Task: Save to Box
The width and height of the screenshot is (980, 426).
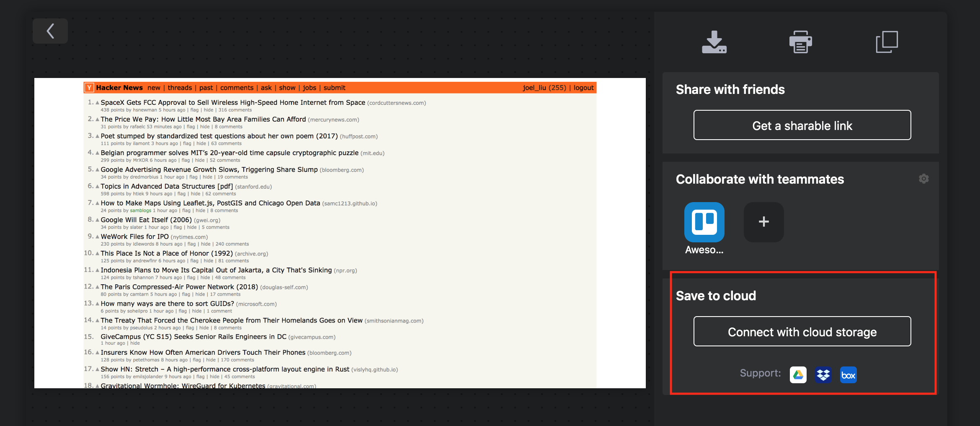Action: click(848, 374)
